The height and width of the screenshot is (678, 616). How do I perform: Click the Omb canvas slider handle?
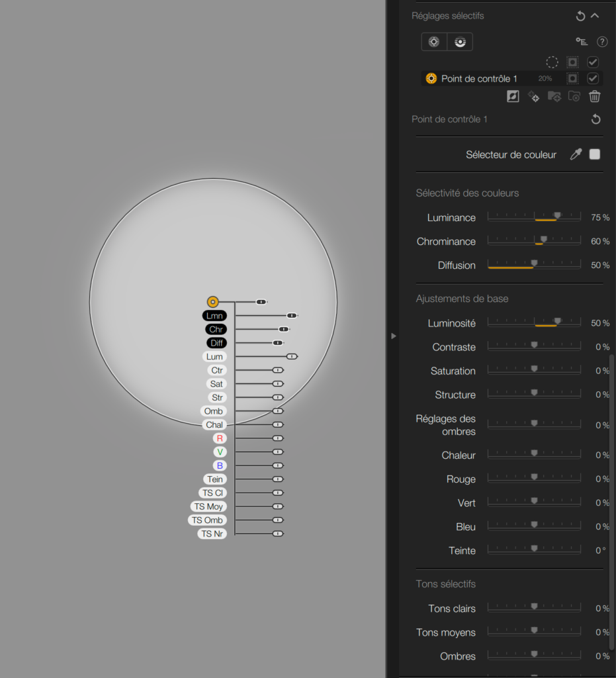tap(278, 411)
